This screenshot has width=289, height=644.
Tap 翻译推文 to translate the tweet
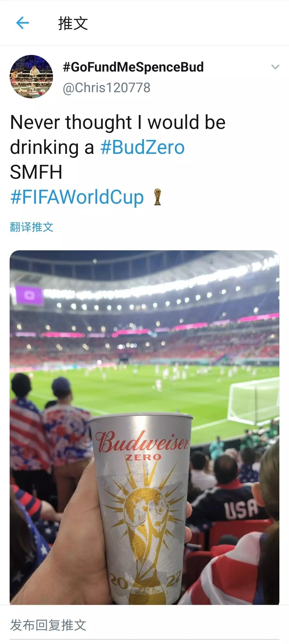[32, 227]
